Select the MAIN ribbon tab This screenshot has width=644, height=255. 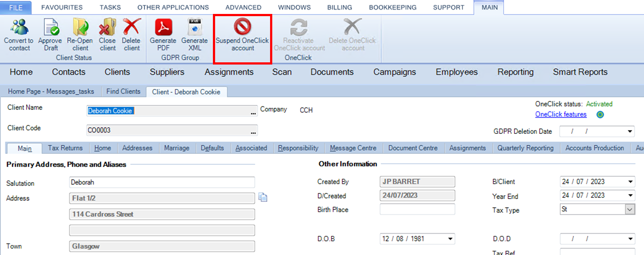490,7
